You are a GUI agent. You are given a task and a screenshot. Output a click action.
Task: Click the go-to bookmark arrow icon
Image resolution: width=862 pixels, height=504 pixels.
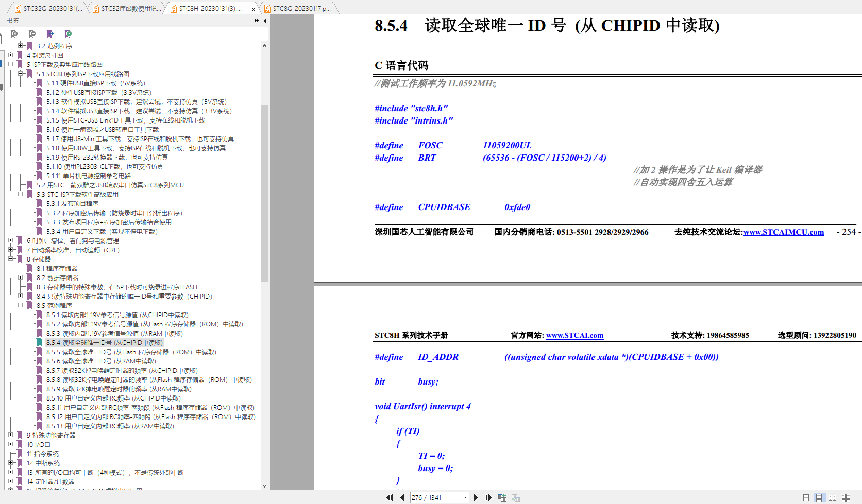point(50,34)
